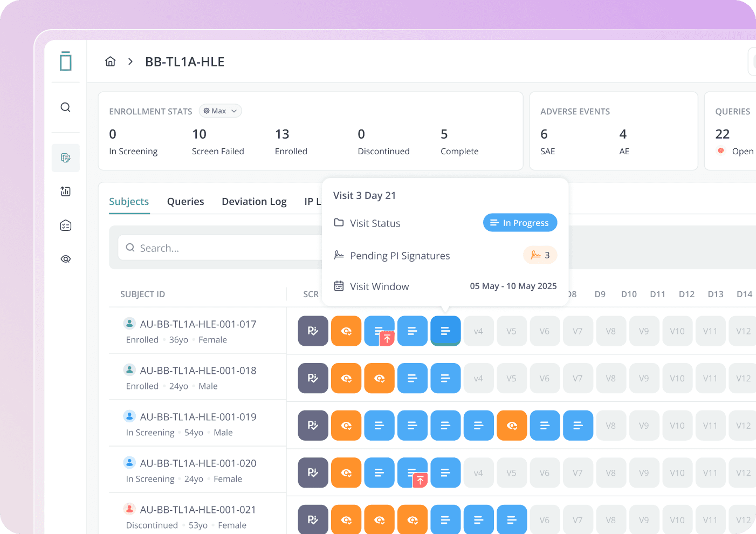Open upload-flagged visit for subject 001-020

point(413,473)
